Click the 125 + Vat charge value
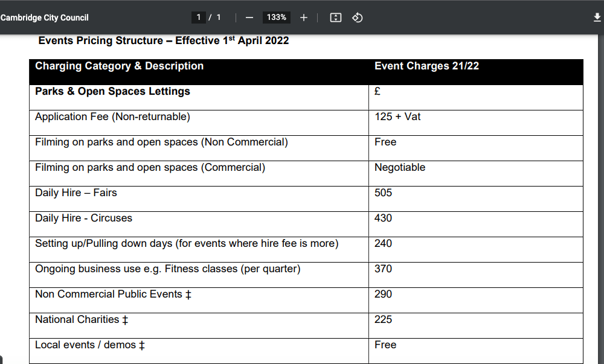The height and width of the screenshot is (364, 604). click(397, 117)
